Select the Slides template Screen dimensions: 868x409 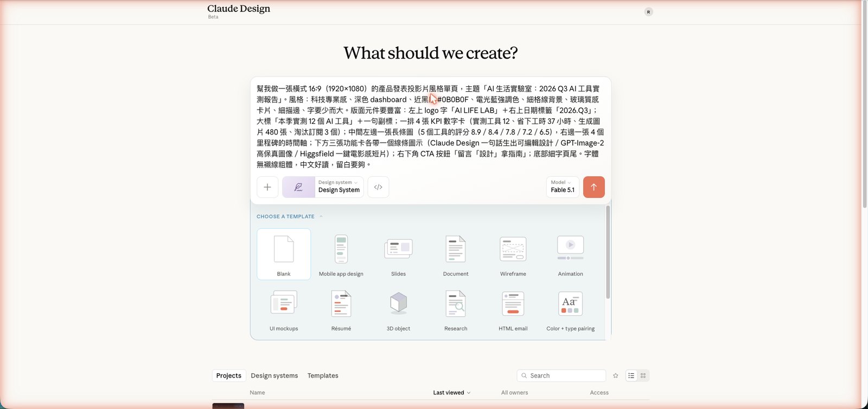click(399, 254)
